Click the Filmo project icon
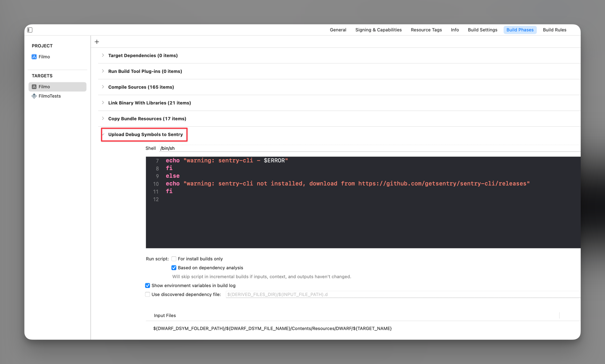This screenshot has width=605, height=364. (34, 57)
